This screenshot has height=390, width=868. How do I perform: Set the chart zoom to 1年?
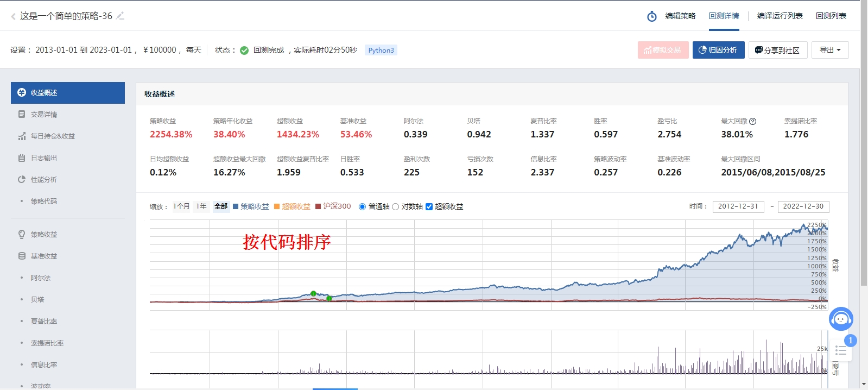(201, 206)
